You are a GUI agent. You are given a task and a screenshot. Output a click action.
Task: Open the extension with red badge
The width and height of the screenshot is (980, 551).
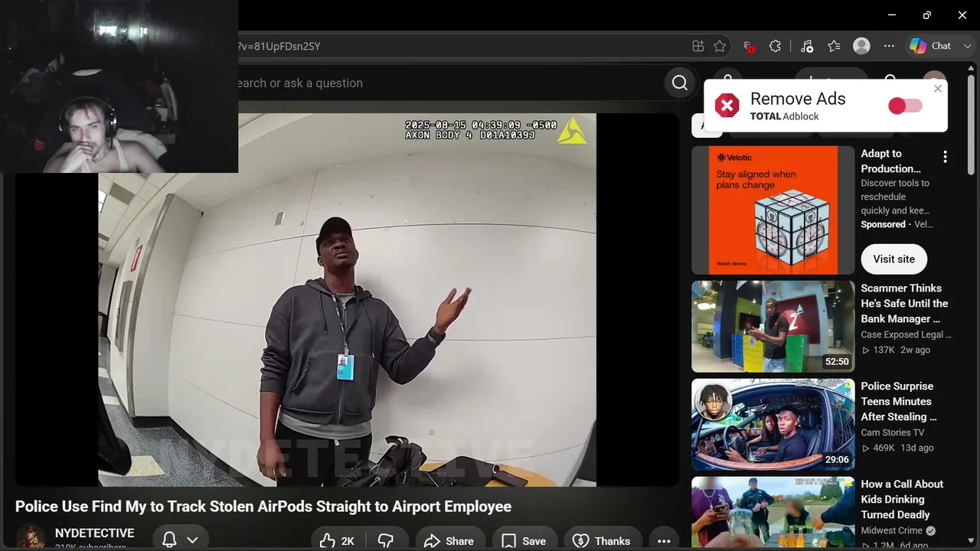pyautogui.click(x=749, y=46)
